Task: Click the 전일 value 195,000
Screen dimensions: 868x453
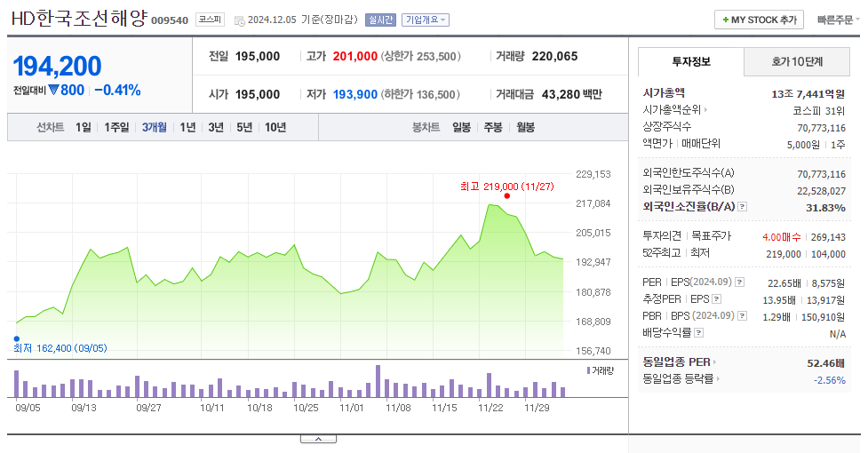Action: tap(258, 57)
